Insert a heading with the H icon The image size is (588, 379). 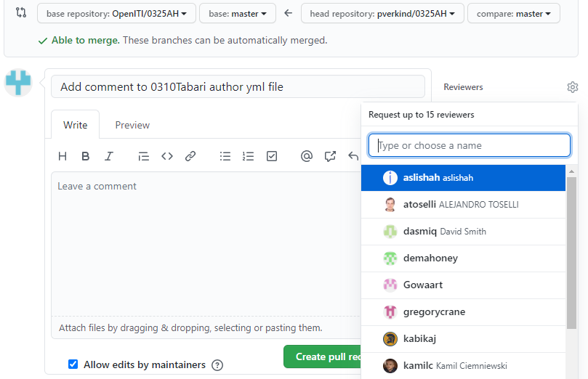(63, 156)
